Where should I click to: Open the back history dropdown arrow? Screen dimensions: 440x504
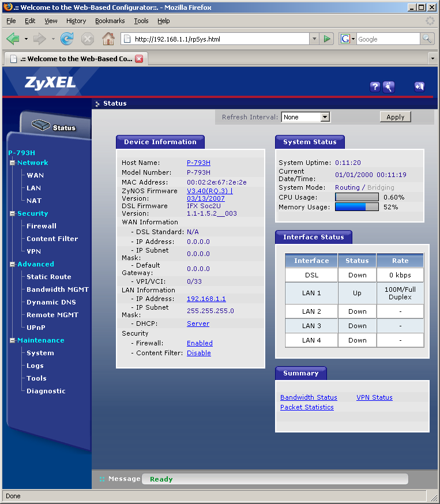click(26, 39)
